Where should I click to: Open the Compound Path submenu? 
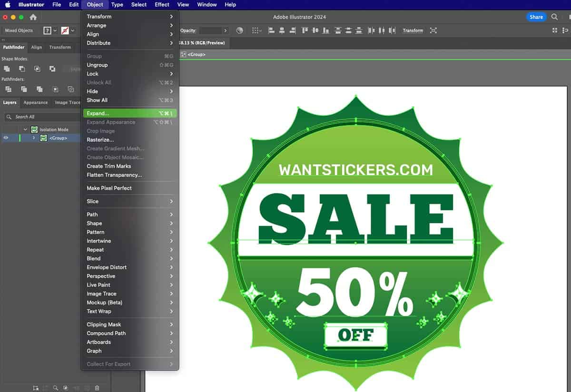(129, 333)
